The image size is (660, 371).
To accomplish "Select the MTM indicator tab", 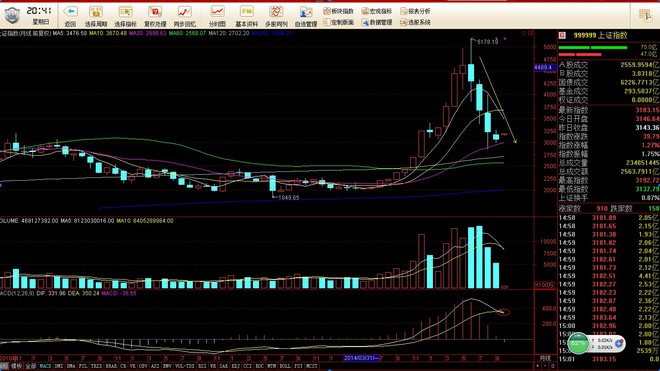I will pos(272,366).
